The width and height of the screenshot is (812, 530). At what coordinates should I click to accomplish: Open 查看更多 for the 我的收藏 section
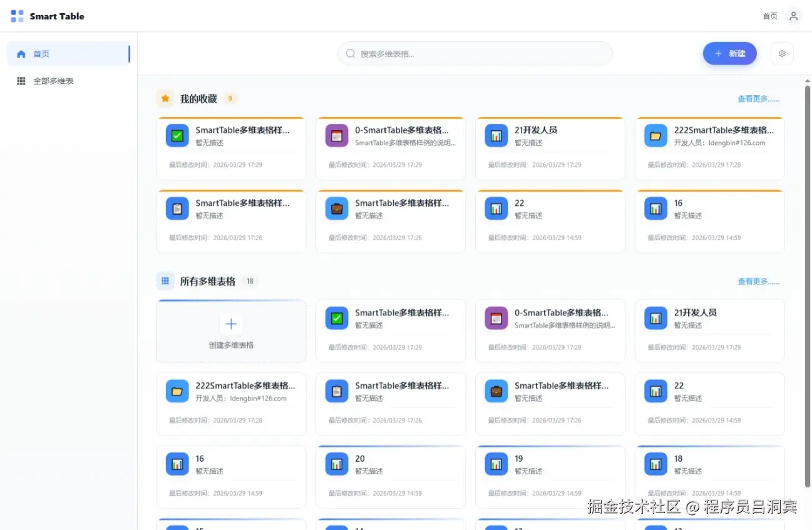click(759, 99)
